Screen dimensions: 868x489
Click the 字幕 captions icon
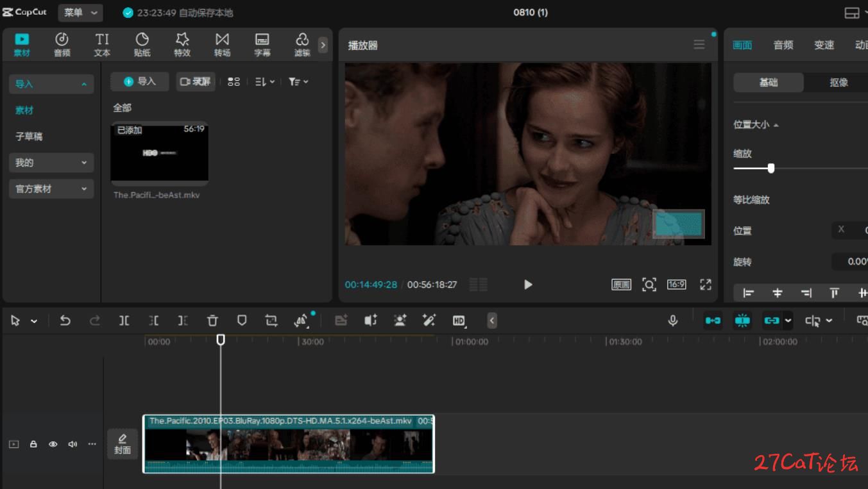[262, 45]
